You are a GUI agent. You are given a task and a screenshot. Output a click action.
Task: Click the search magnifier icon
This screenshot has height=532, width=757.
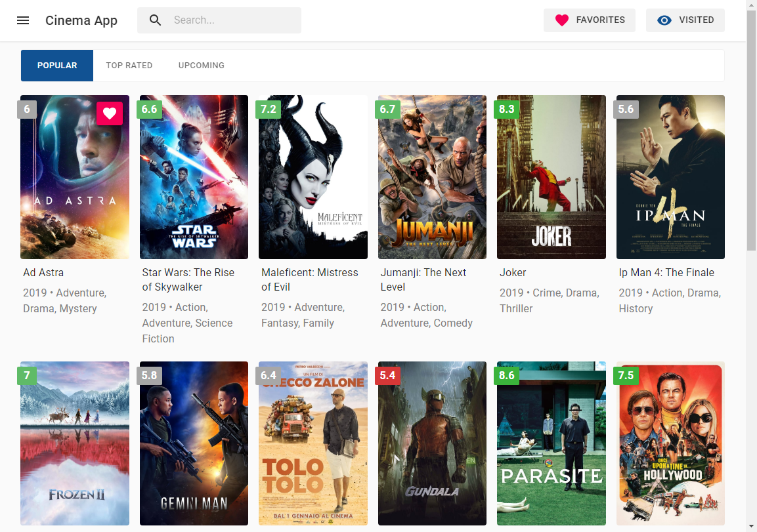pos(155,20)
